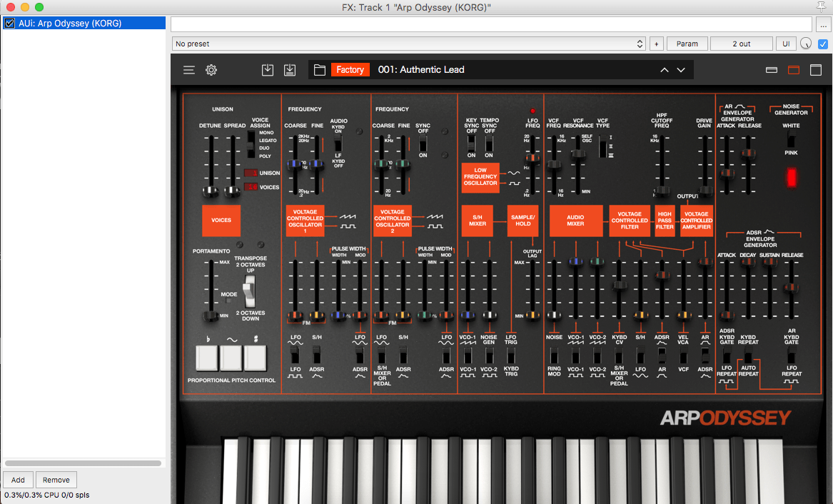Open the 2 out routing dropdown

(x=742, y=44)
